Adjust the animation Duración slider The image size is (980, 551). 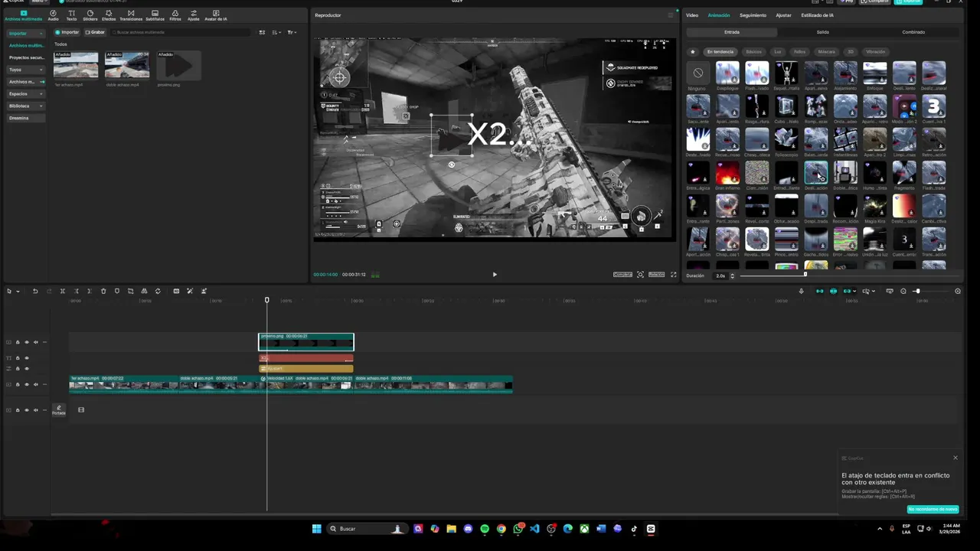pyautogui.click(x=805, y=275)
